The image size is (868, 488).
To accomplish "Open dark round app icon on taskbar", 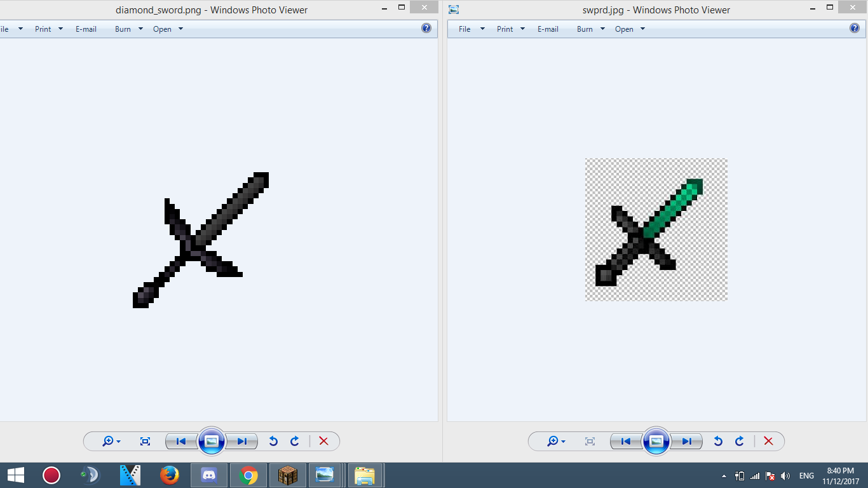I will [x=90, y=475].
